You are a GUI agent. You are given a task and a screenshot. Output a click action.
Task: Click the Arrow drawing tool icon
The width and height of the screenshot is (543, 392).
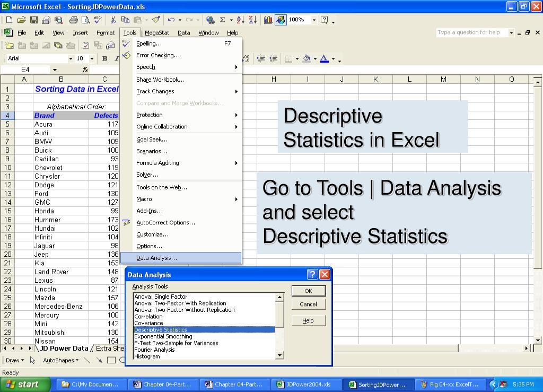coord(99,360)
